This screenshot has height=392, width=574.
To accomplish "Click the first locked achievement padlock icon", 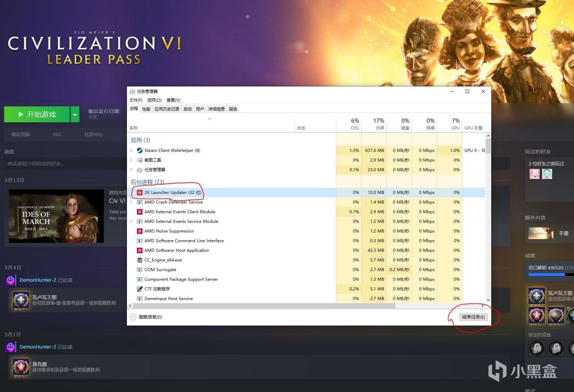I will pyautogui.click(x=537, y=348).
